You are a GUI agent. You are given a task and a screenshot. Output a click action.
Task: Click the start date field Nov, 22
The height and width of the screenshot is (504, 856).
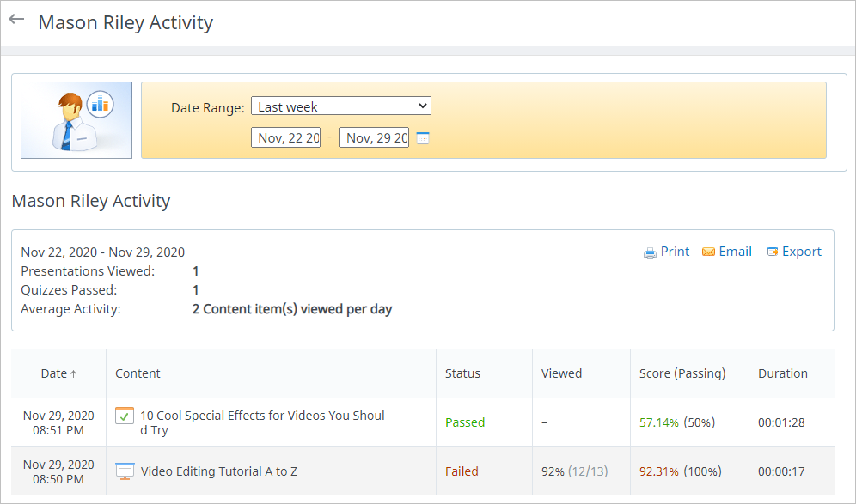[x=285, y=137]
